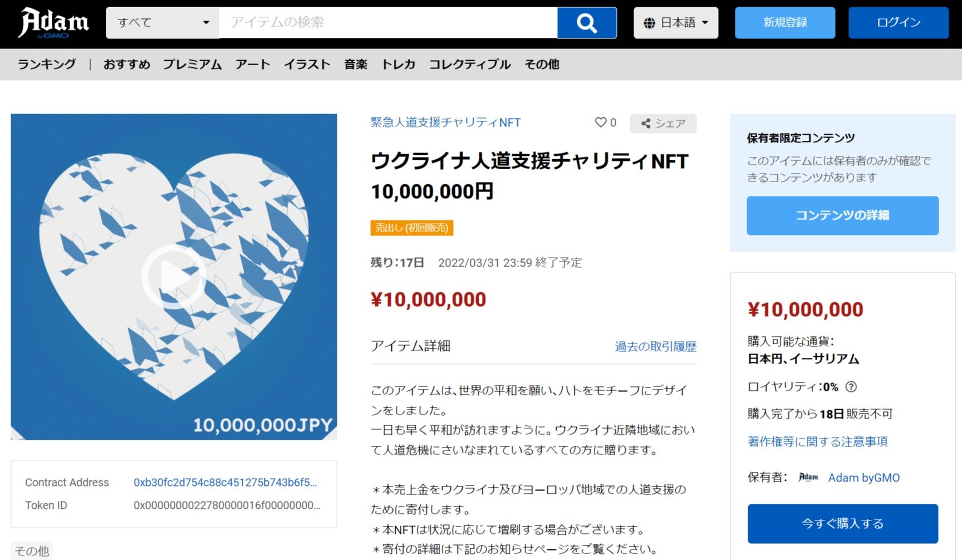The width and height of the screenshot is (962, 560).
Task: Click the magnifier search button
Action: point(587,23)
